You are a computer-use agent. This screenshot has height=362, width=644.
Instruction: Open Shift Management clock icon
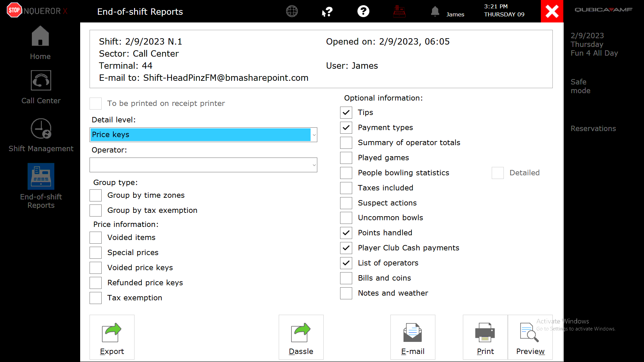[41, 128]
